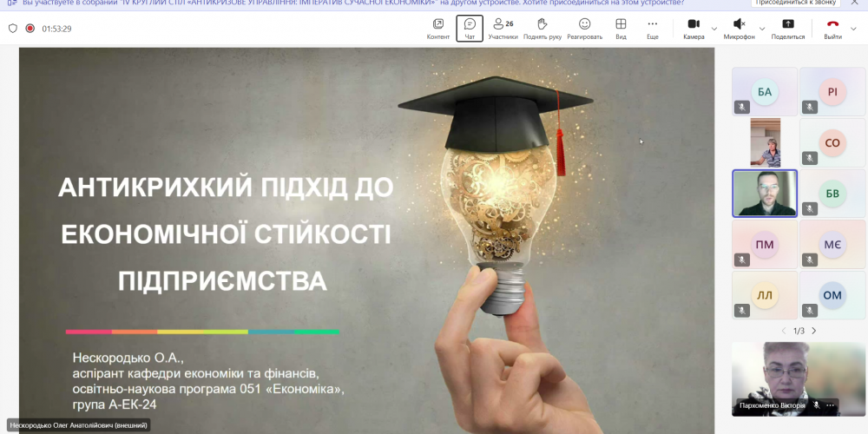Click muted mic icon on БА tile

742,107
